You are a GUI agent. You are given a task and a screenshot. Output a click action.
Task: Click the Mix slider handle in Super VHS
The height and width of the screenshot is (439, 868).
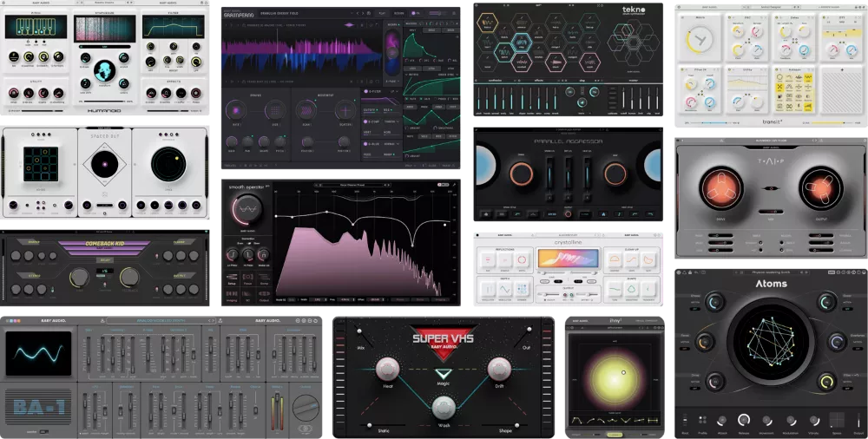[359, 331]
